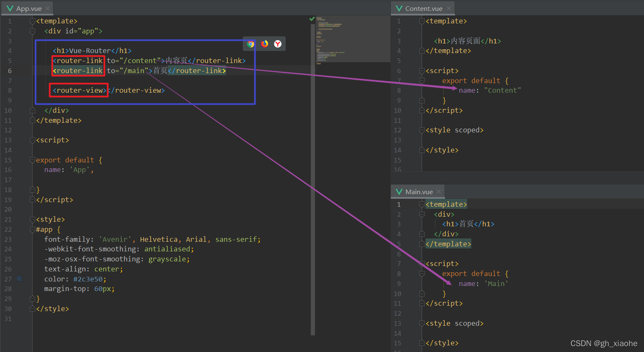
Task: Click text-align: center line
Action: click(x=83, y=269)
